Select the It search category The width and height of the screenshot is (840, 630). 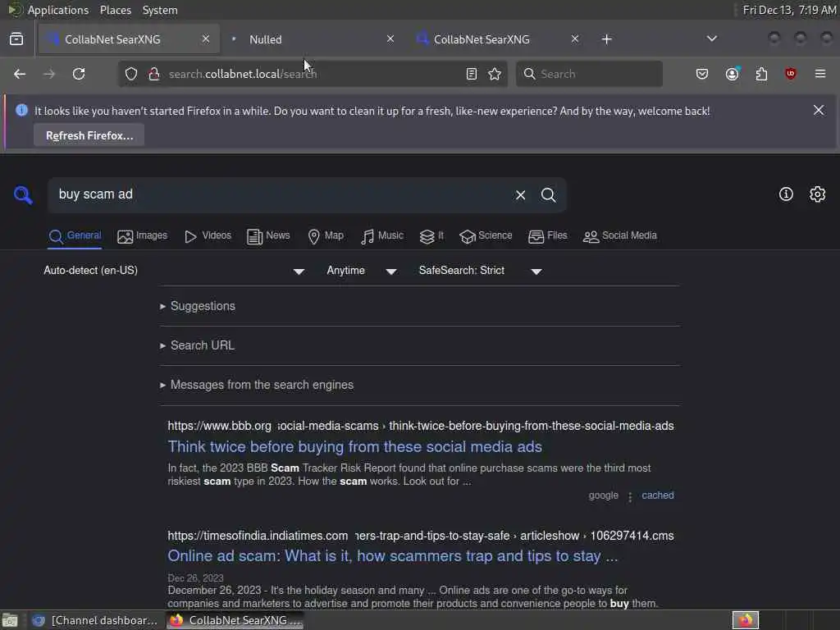tap(431, 235)
